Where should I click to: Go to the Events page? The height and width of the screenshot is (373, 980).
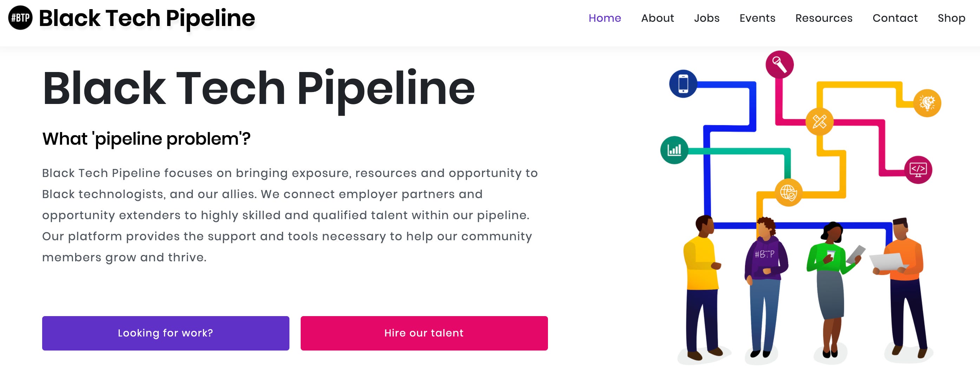tap(757, 18)
